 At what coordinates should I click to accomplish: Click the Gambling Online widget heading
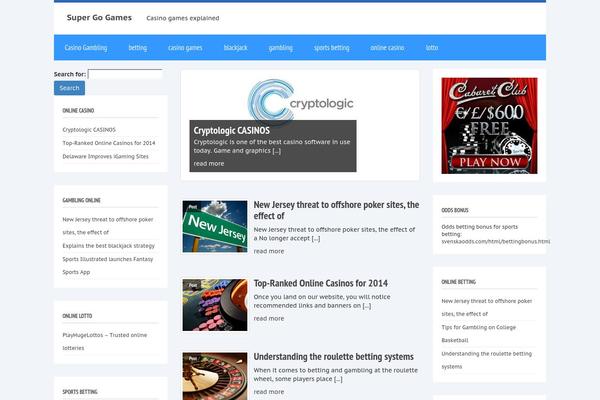82,200
